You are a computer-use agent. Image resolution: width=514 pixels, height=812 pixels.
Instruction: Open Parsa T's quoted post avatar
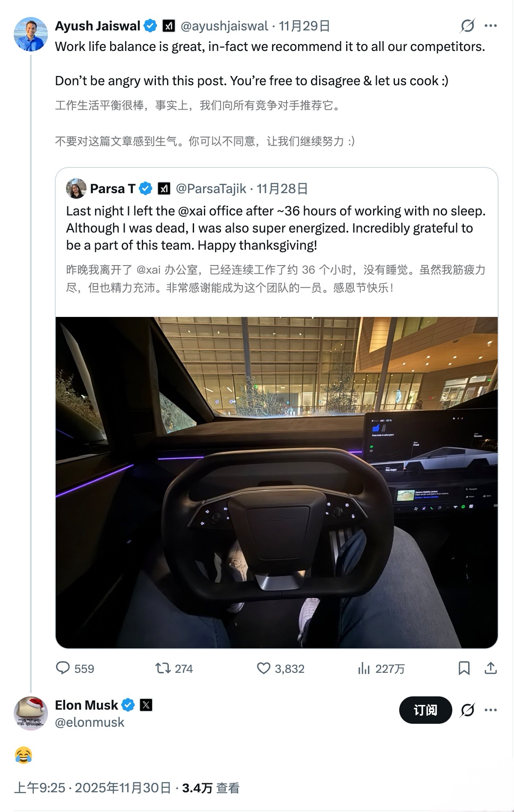point(76,188)
